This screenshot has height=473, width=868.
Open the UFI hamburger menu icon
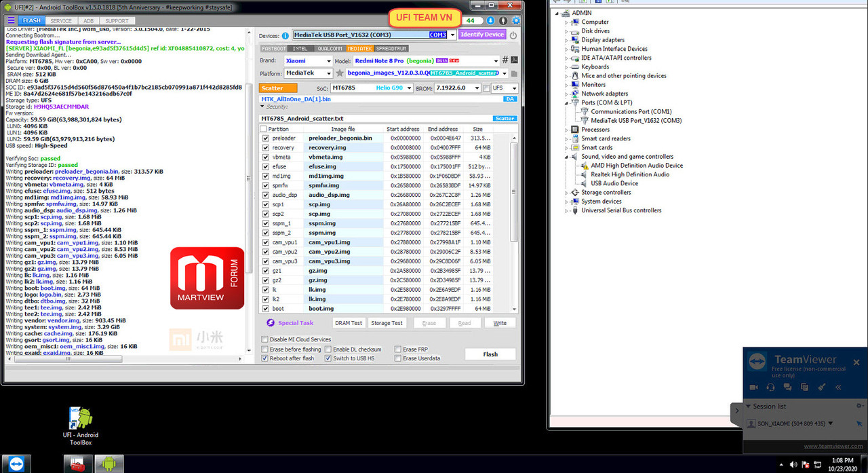pos(10,21)
